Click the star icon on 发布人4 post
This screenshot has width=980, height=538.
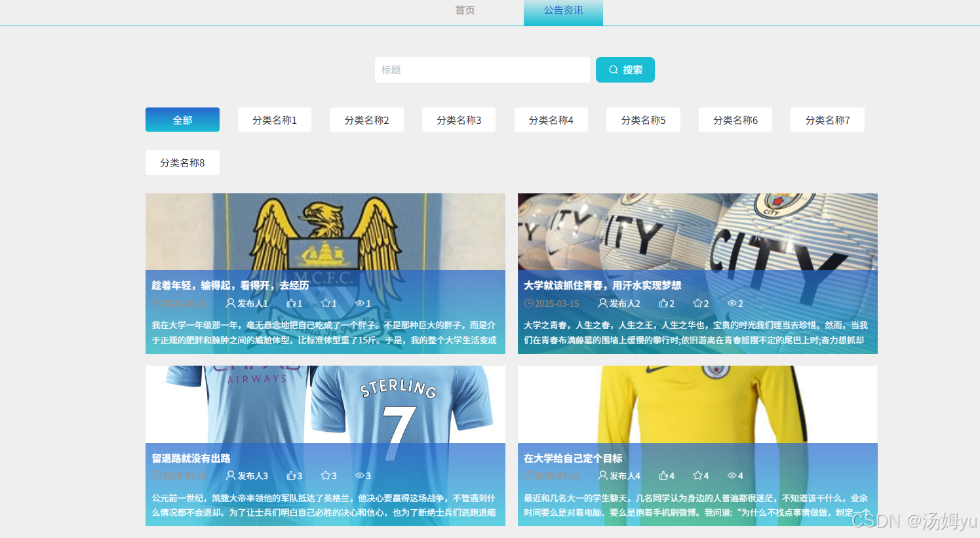698,475
